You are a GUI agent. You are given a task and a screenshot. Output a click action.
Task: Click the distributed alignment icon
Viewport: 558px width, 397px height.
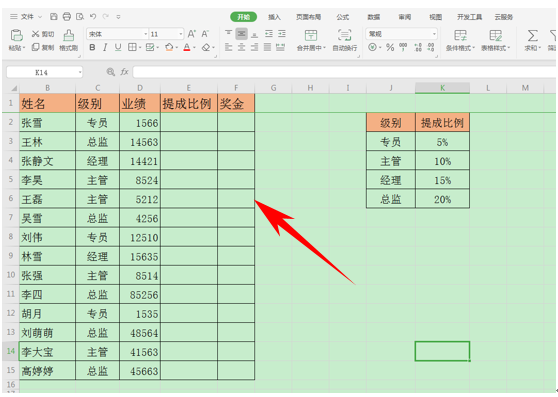[280, 47]
